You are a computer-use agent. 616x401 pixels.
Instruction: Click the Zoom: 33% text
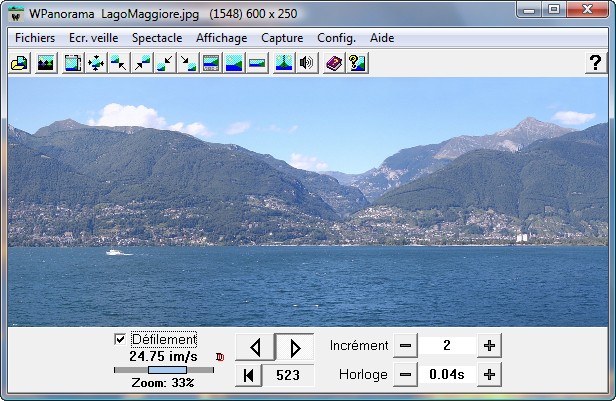(163, 383)
